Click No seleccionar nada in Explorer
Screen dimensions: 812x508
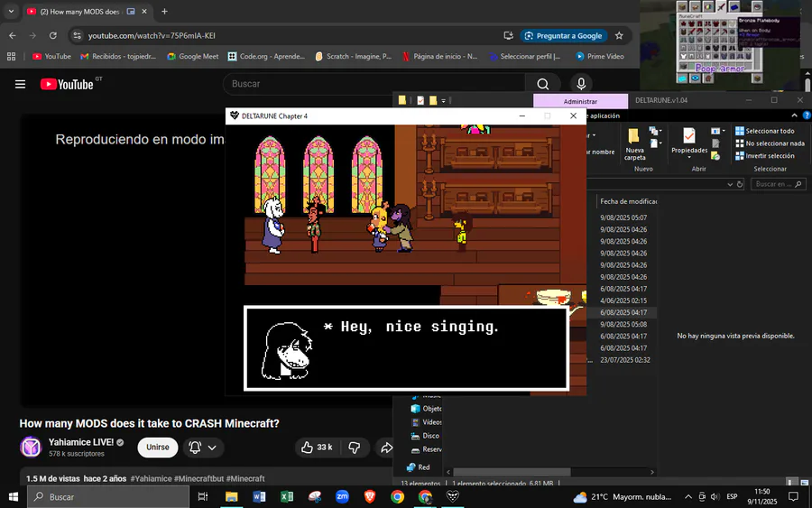point(770,143)
